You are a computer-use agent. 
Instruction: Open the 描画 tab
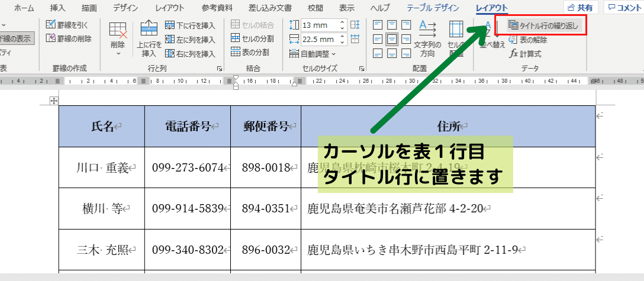click(x=89, y=8)
